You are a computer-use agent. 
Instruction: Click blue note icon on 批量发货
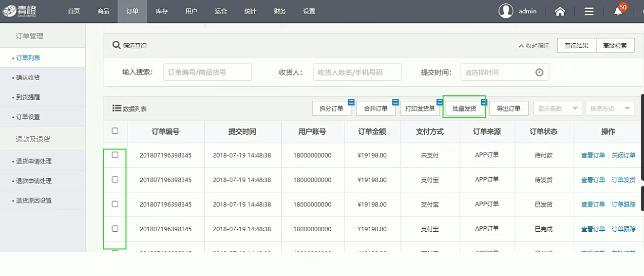484,102
